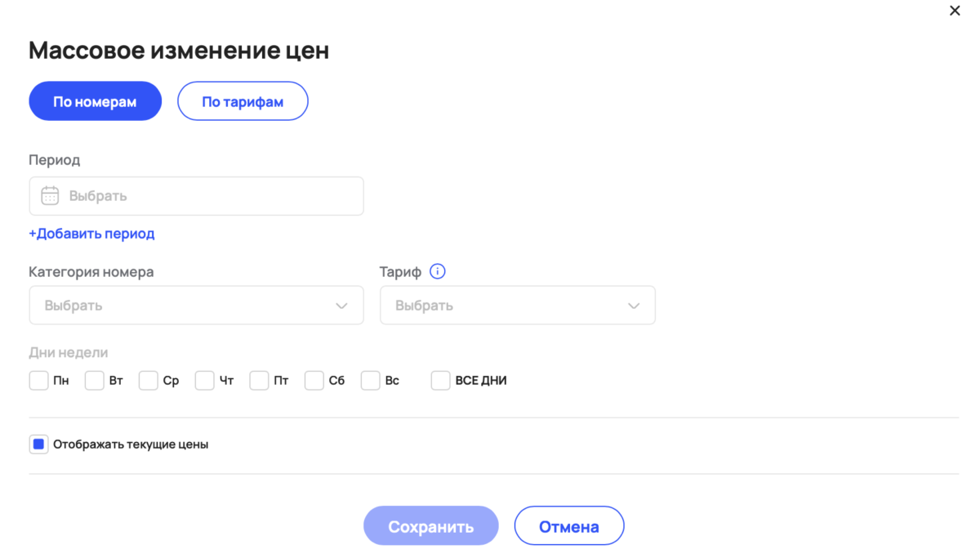Image resolution: width=980 pixels, height=558 pixels.
Task: Enable the Вт checkbox
Action: (x=94, y=380)
